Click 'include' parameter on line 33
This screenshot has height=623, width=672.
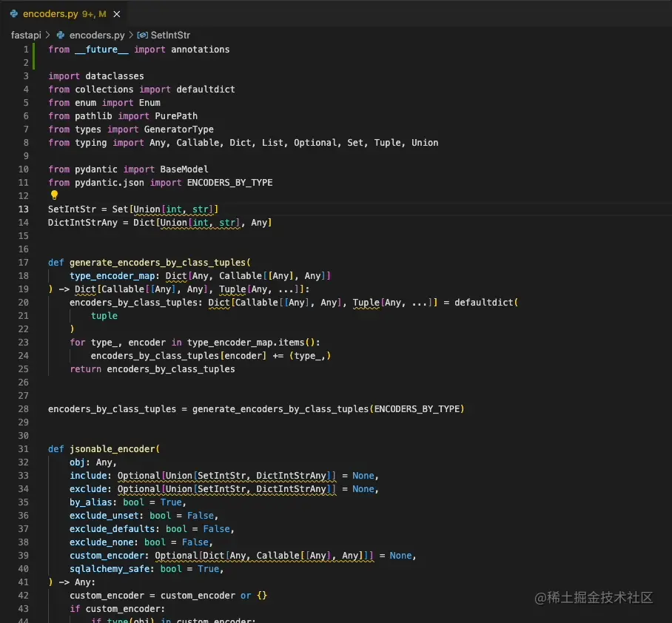pos(88,475)
